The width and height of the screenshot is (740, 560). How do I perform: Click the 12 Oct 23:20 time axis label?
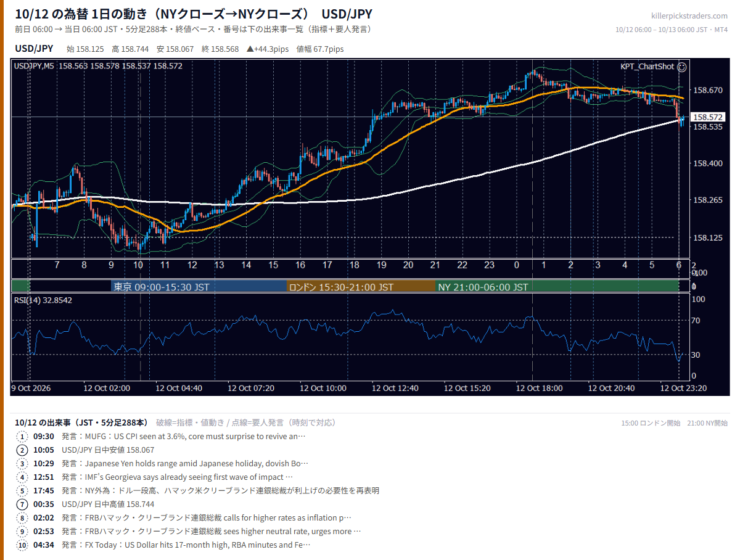tap(683, 388)
